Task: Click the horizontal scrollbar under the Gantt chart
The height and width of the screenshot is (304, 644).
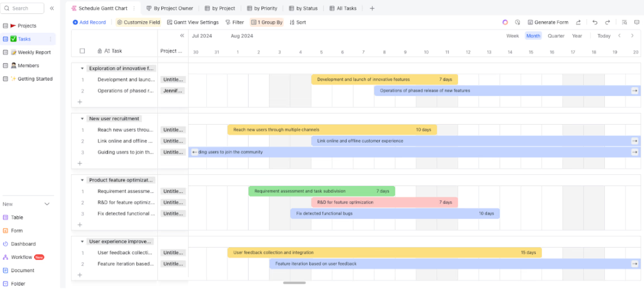Action: [294, 283]
